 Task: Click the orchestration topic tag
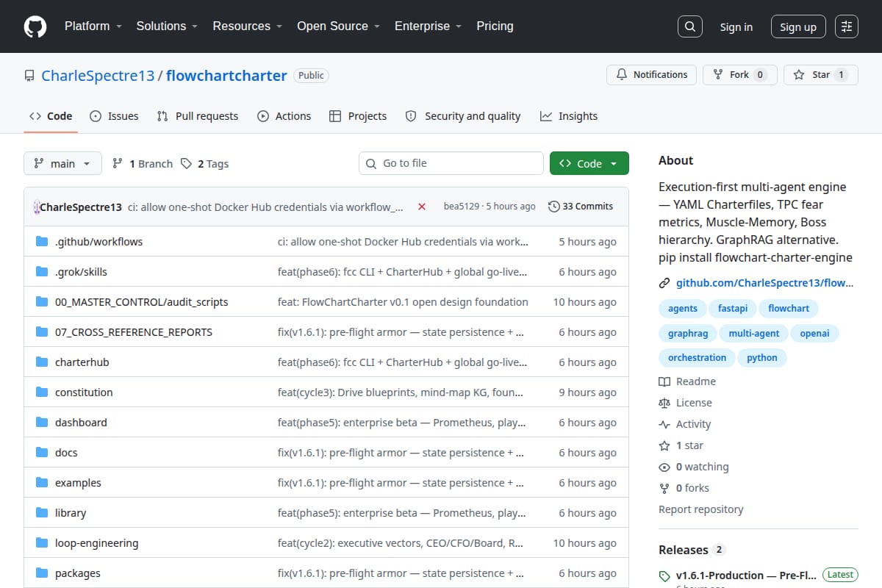tap(697, 357)
